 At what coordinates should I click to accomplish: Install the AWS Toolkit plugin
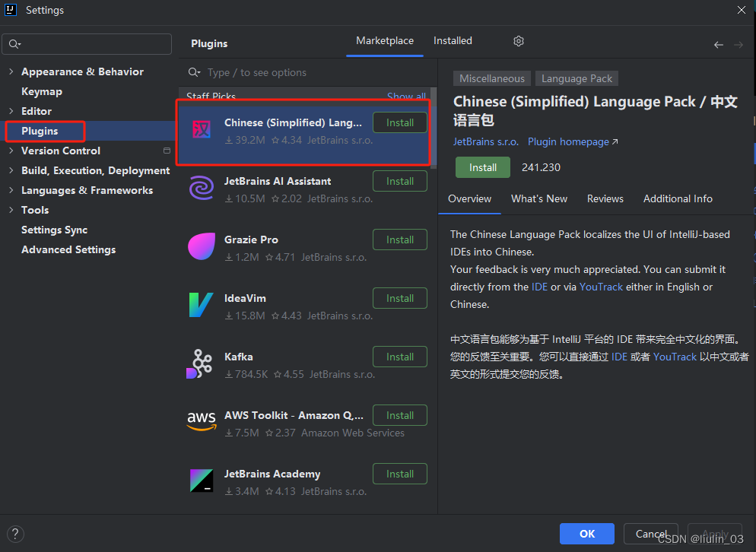point(400,415)
